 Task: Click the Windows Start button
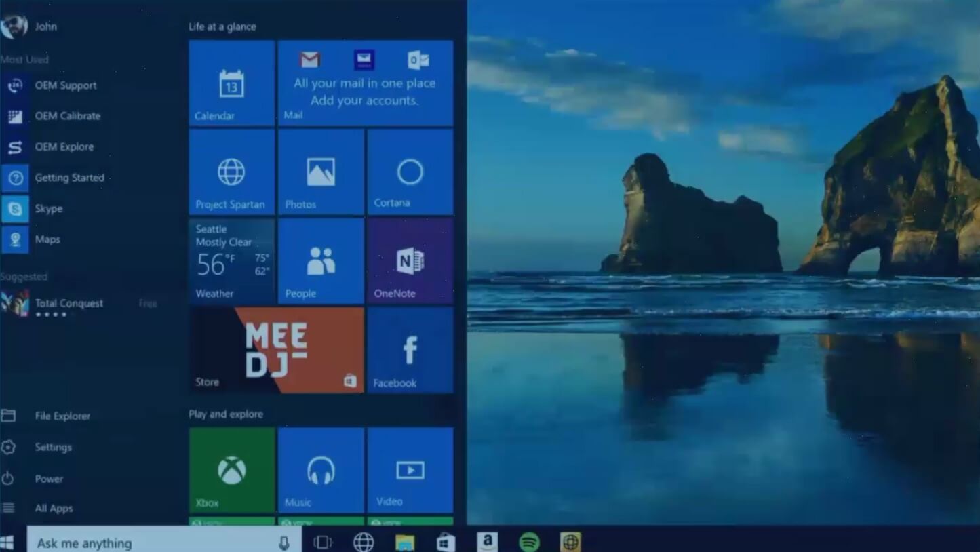point(7,542)
